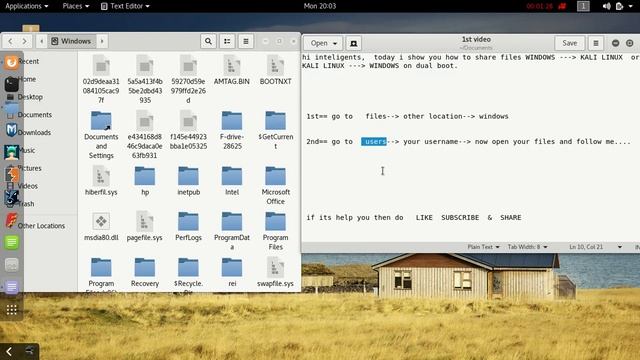Open the inetpub folder

(x=189, y=180)
